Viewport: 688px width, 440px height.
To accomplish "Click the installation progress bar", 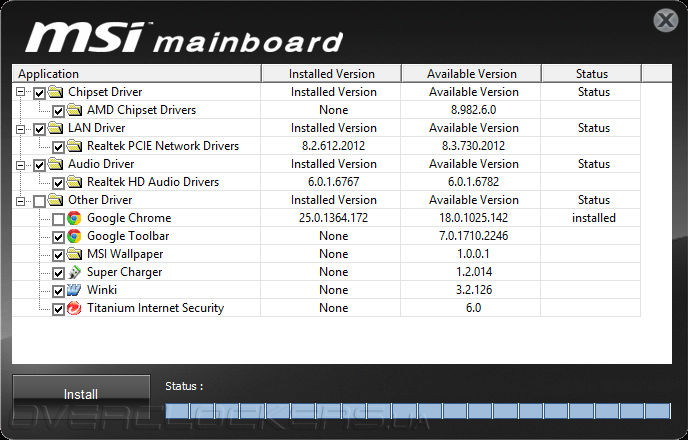I will point(418,411).
